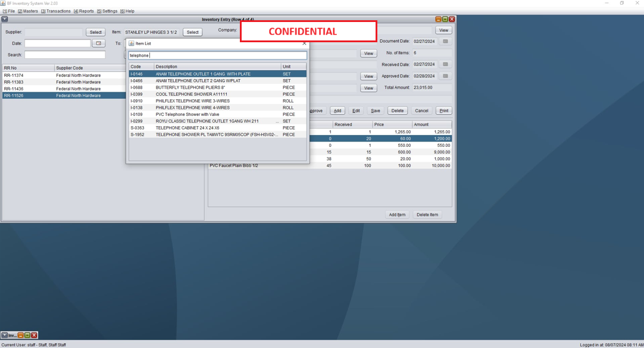Select item S-1952 TELEPHONE SHOWER row
The width and height of the screenshot is (644, 348).
(x=218, y=134)
